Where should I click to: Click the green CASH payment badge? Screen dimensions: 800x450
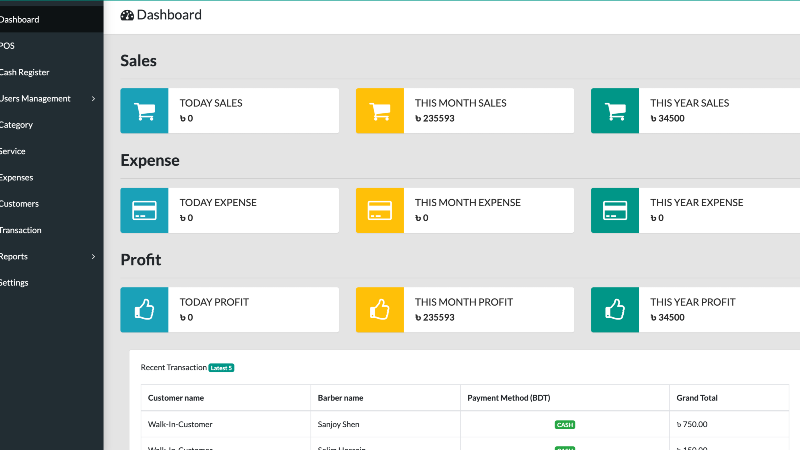(565, 424)
